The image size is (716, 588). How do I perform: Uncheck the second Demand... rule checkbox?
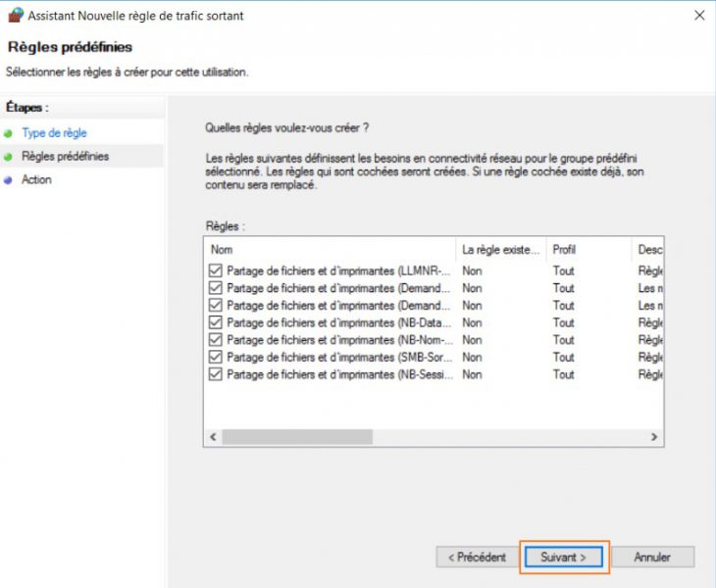215,305
